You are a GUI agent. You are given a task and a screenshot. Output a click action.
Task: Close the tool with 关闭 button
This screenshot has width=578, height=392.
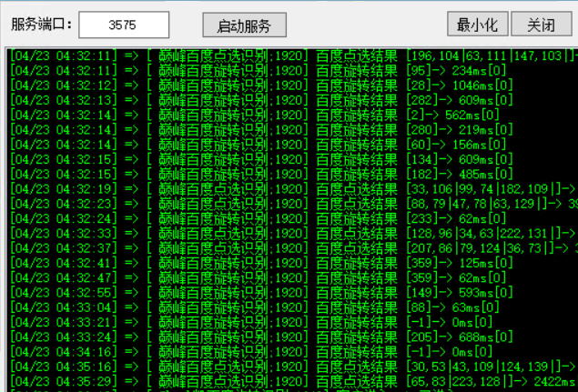(542, 24)
